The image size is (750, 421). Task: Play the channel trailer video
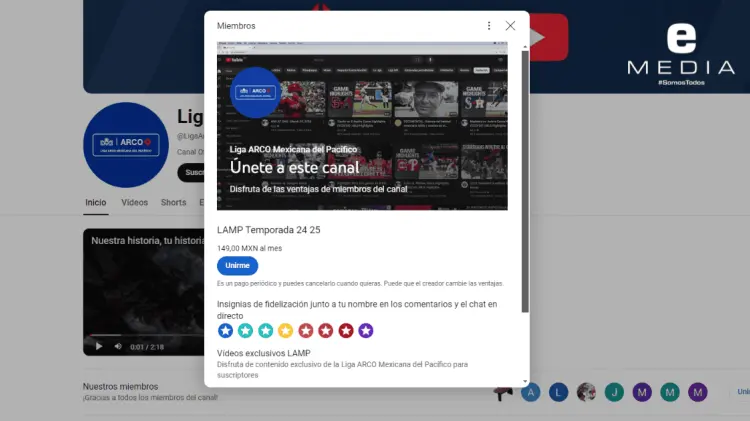pyautogui.click(x=98, y=346)
